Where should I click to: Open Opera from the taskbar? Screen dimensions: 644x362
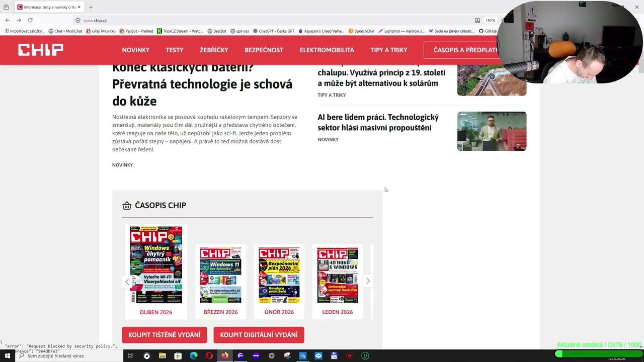click(x=209, y=356)
